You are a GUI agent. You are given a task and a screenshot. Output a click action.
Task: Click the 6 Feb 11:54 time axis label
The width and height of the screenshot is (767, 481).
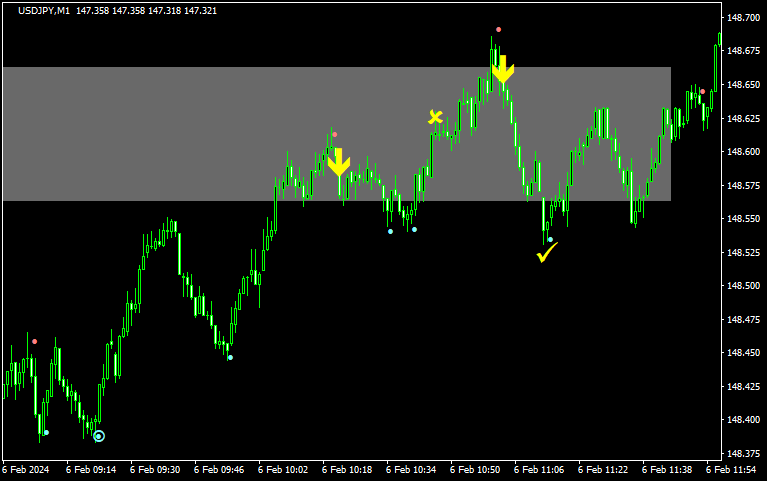732,469
